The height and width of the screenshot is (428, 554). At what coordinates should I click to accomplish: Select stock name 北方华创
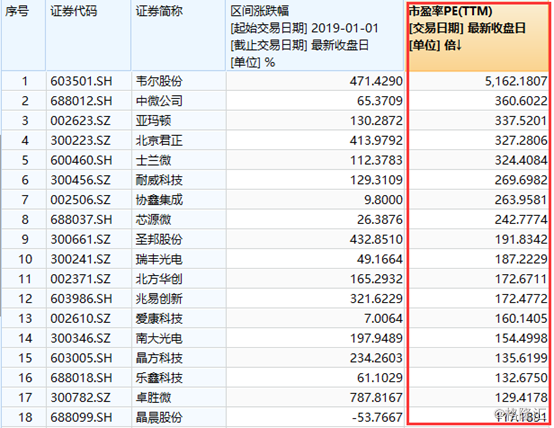[x=159, y=279]
